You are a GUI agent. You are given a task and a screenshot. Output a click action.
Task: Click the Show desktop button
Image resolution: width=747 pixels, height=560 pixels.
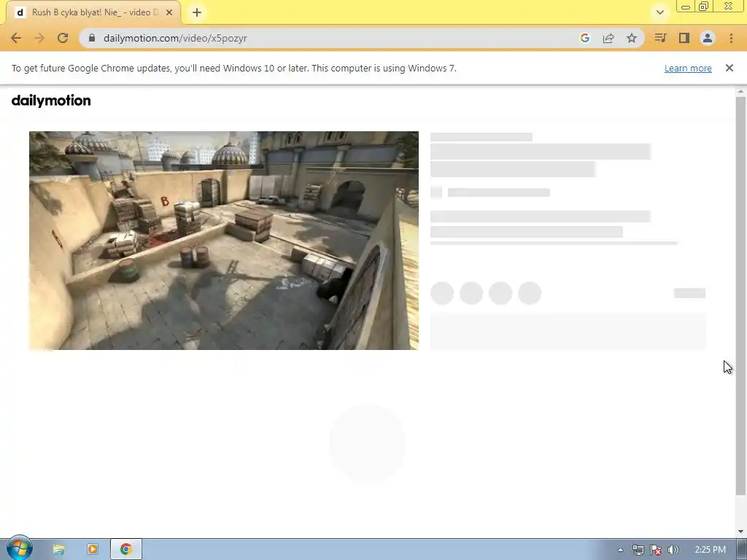(742, 550)
